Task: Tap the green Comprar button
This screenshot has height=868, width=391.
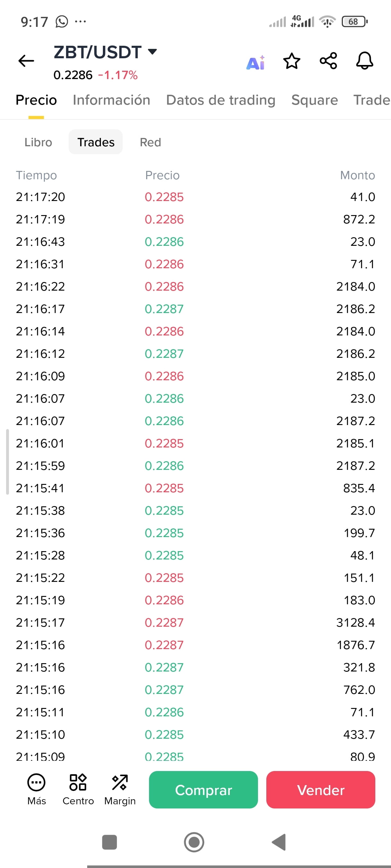Action: pyautogui.click(x=204, y=790)
